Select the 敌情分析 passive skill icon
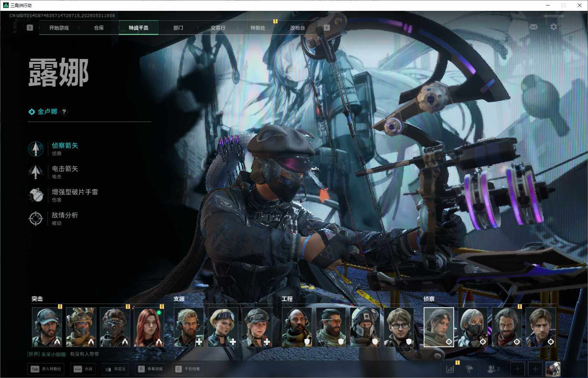Screen dimensions: 588x378 tap(36, 218)
